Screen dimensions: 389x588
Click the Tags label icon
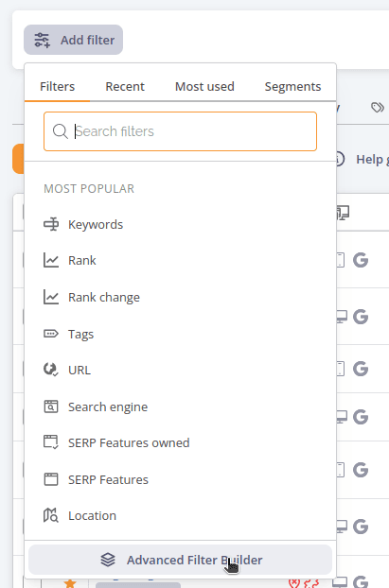click(x=51, y=334)
